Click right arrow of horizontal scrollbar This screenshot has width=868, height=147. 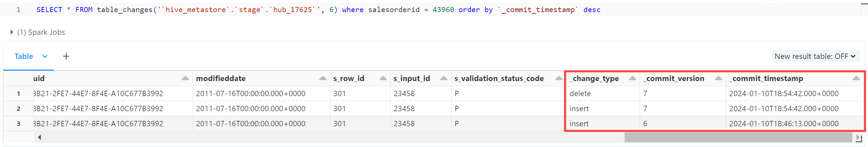pos(858,138)
